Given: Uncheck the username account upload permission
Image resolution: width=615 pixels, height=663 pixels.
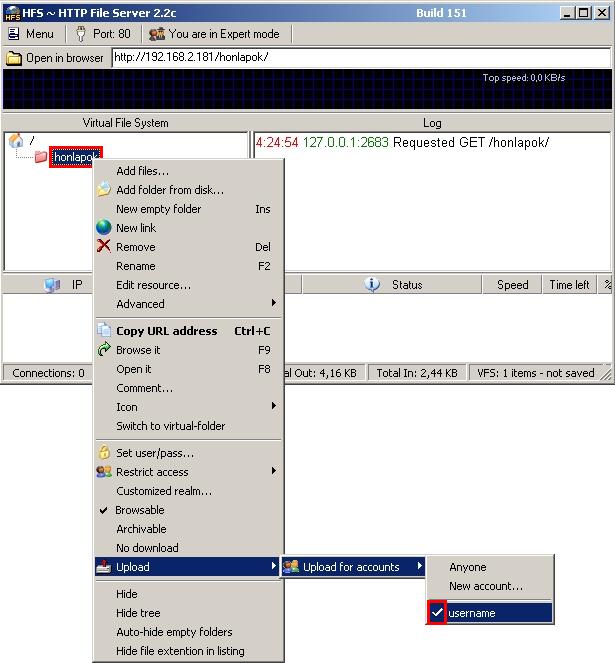Looking at the screenshot, I should pyautogui.click(x=490, y=613).
